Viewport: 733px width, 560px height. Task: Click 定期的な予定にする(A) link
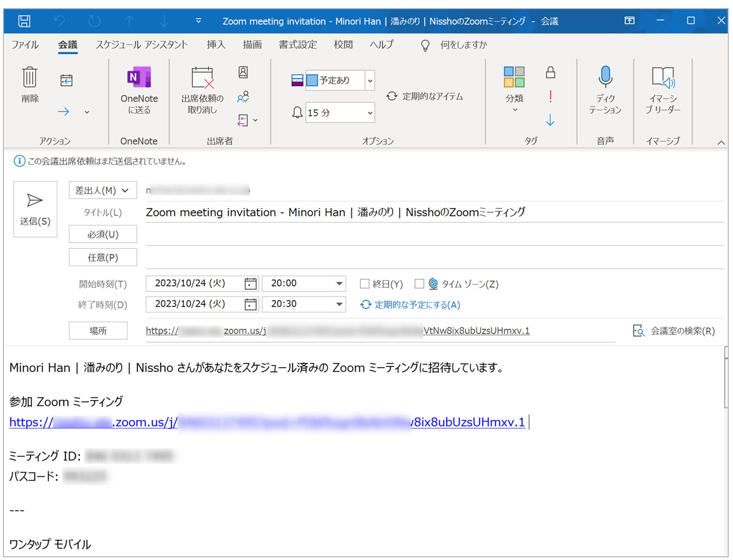[x=410, y=305]
